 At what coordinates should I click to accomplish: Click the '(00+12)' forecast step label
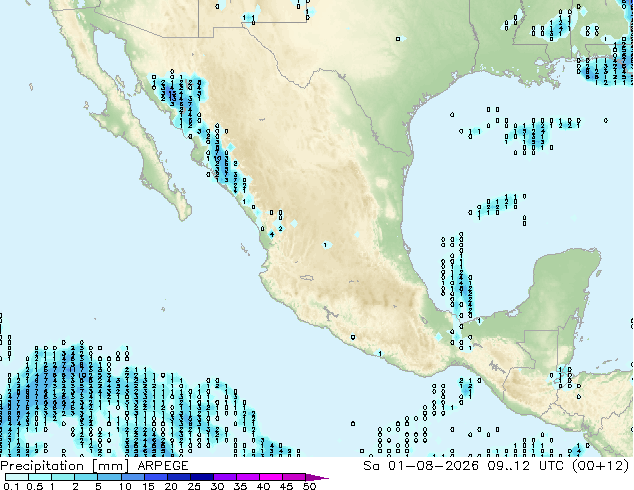(601, 466)
